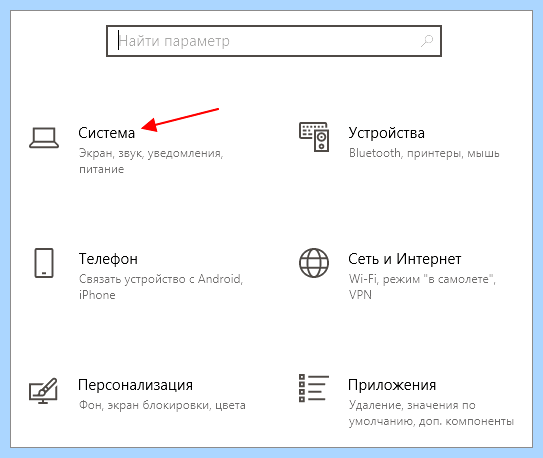
Task: Click the text Удаление, значения по умолчанию
Action: point(431,413)
